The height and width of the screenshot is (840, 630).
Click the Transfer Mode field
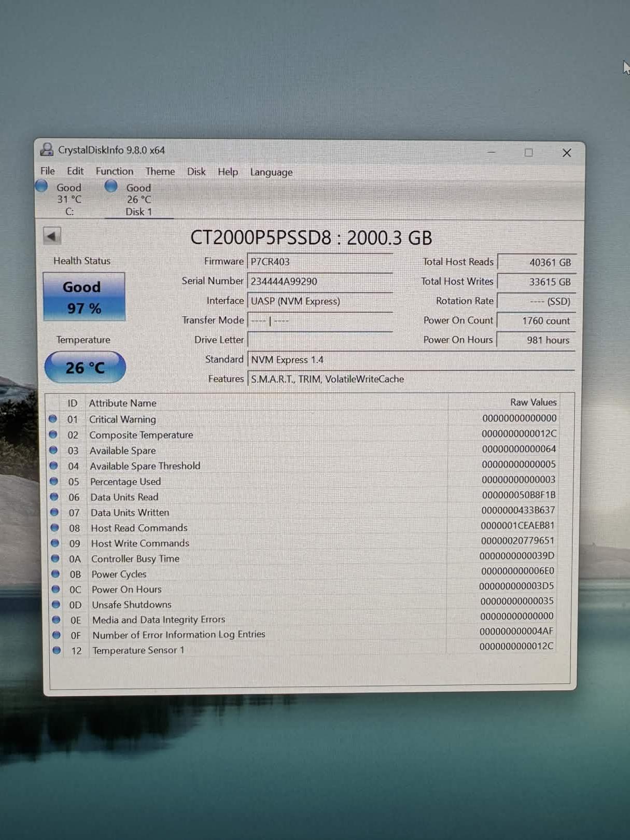coord(320,321)
